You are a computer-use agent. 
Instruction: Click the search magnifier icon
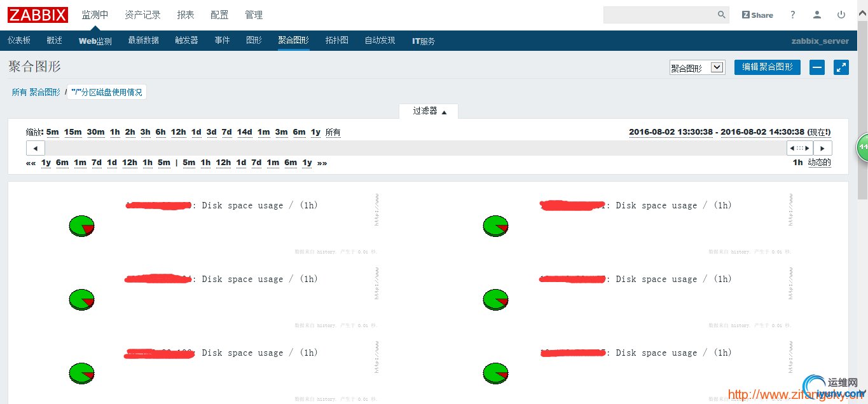point(722,15)
